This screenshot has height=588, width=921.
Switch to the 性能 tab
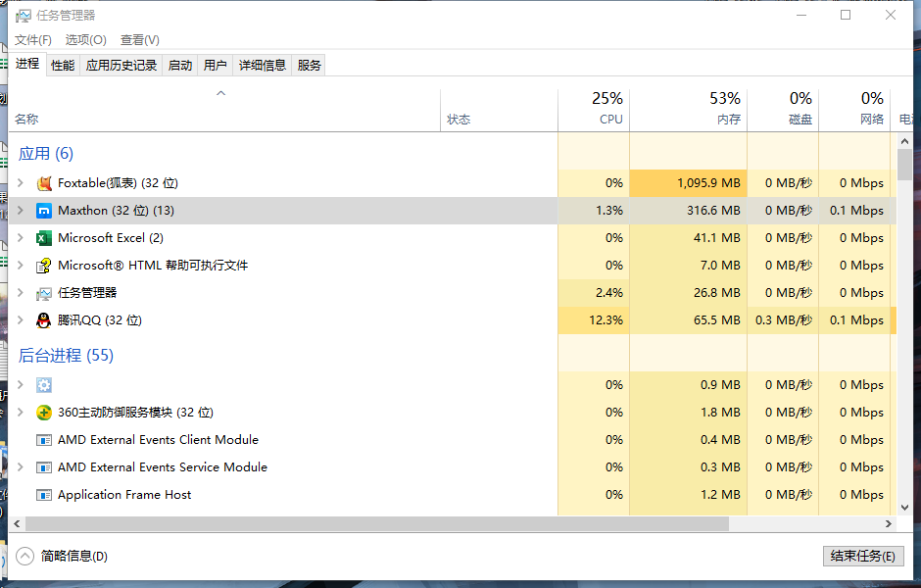[63, 66]
